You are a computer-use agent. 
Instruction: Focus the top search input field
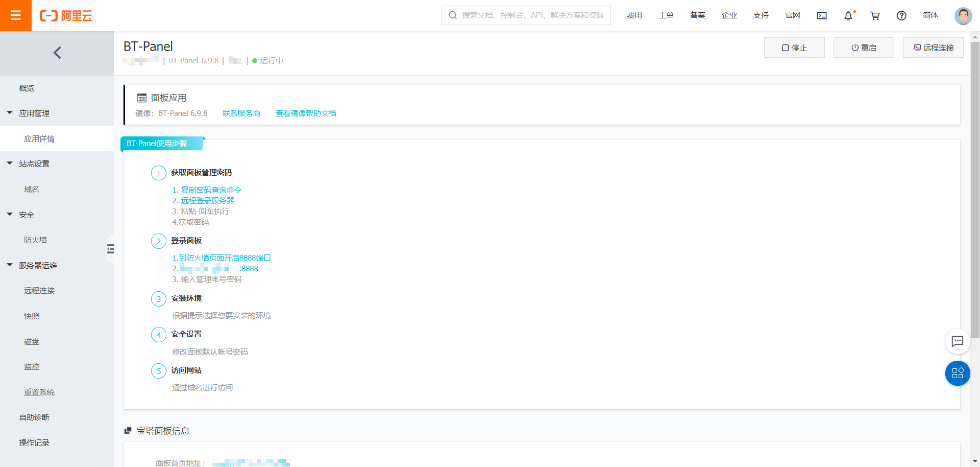pyautogui.click(x=526, y=15)
